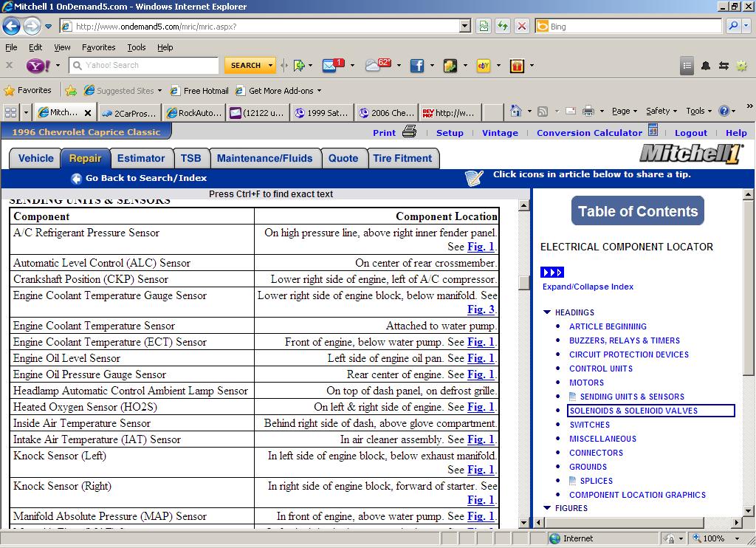Click the share-a-tip notepad icon
Image resolution: width=756 pixels, height=548 pixels.
pos(474,178)
